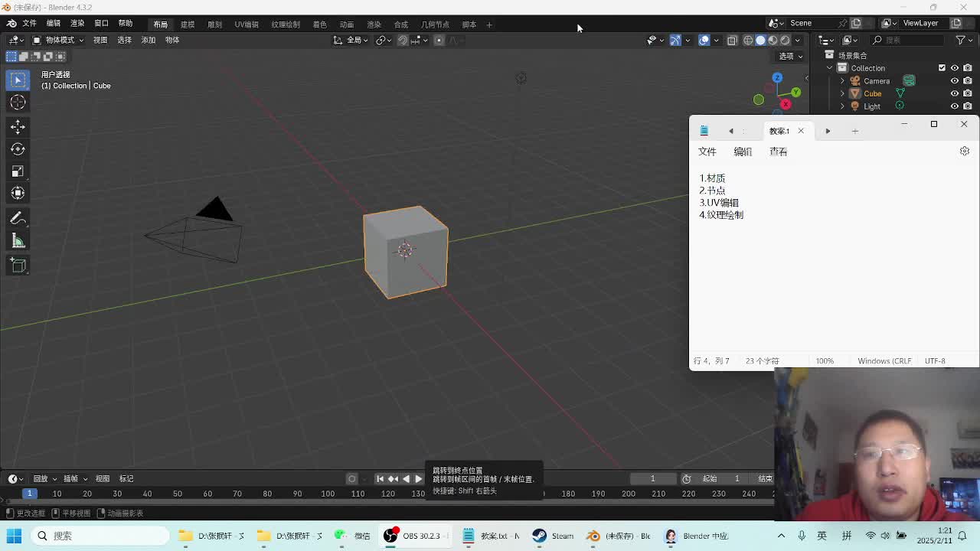Open Notepad settings gear
The height and width of the screenshot is (551, 980).
pyautogui.click(x=965, y=152)
